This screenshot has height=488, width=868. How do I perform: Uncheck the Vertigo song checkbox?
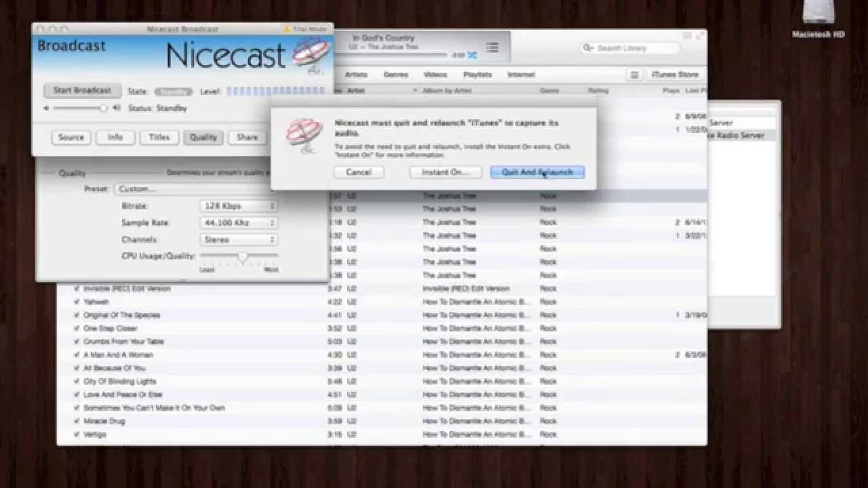(77, 434)
